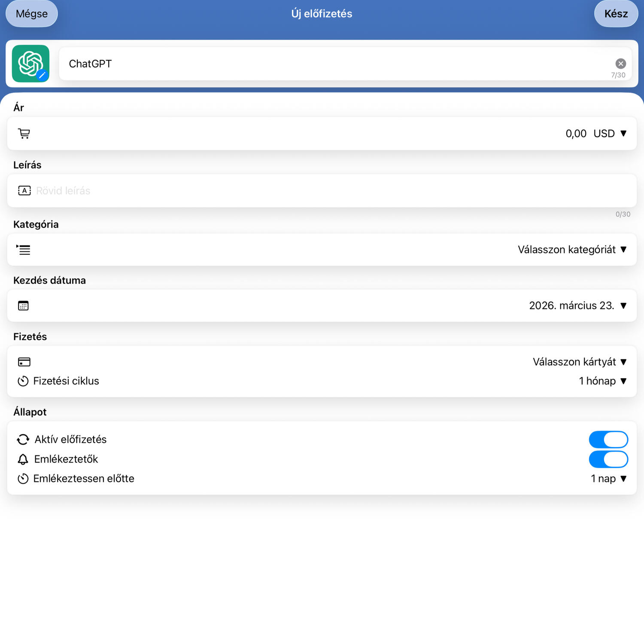
Task: Click the bell icon beside Emlékeztetők
Action: click(x=23, y=459)
